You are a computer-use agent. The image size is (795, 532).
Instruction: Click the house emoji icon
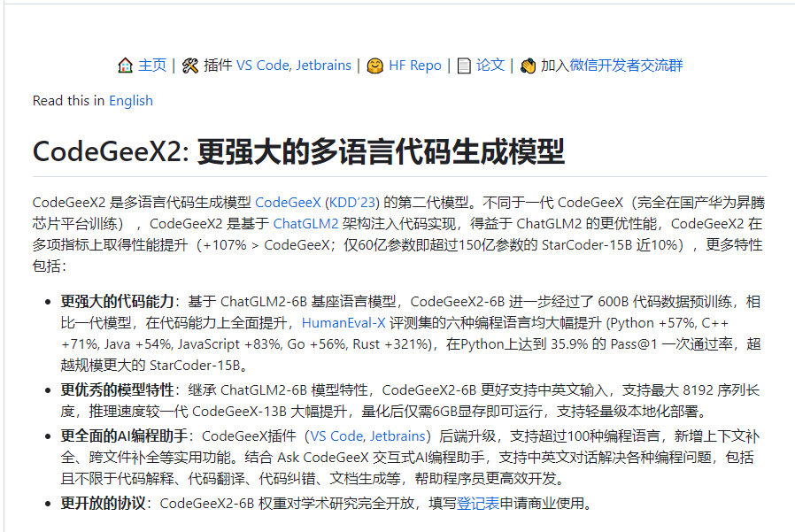(125, 66)
